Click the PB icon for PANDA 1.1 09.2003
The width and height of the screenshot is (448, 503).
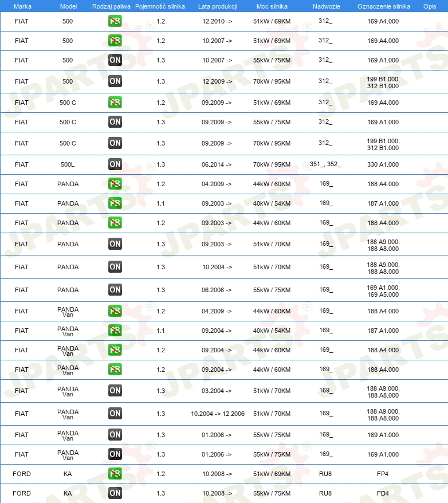click(x=115, y=203)
